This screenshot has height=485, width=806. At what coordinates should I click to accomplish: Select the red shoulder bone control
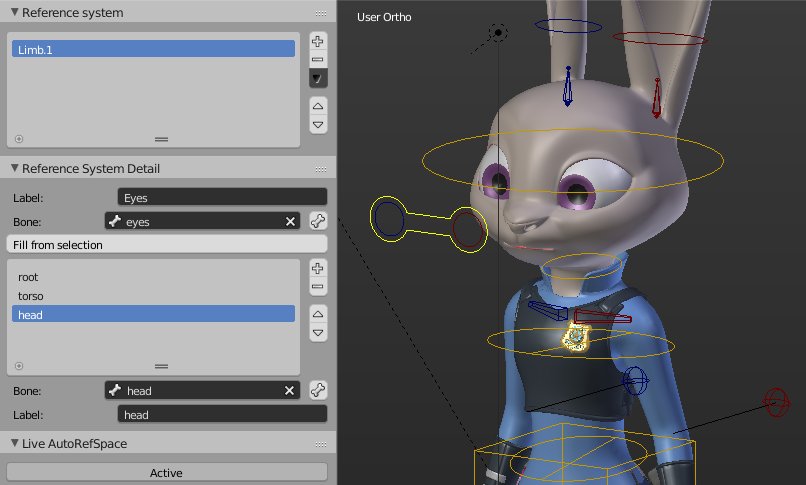602,315
